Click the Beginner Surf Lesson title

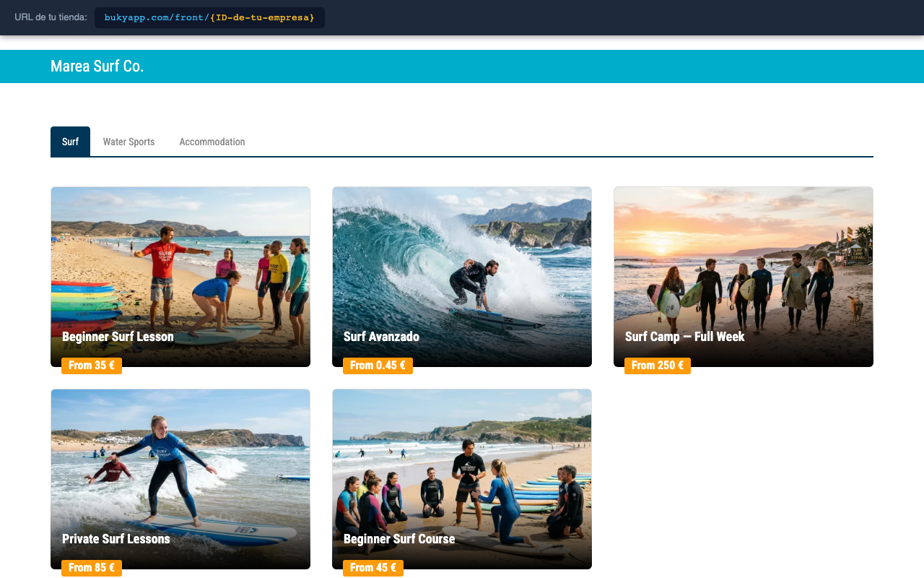click(x=118, y=337)
